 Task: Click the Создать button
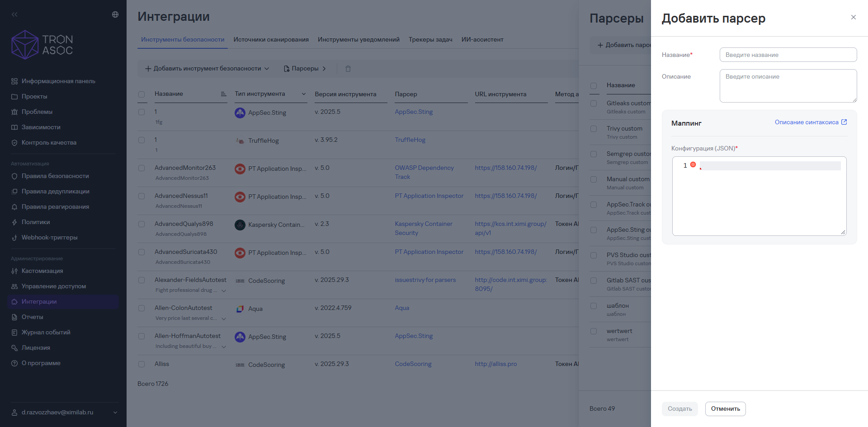pyautogui.click(x=680, y=409)
